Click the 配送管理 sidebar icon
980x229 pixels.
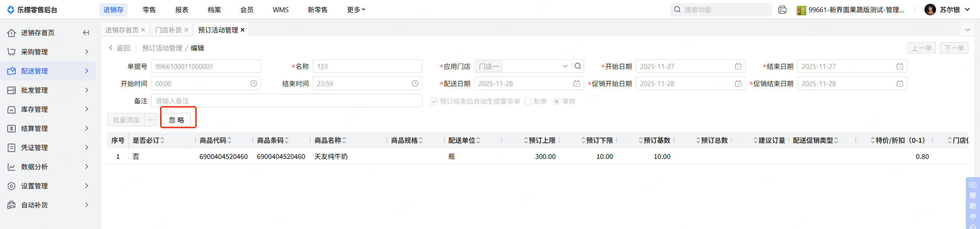point(11,71)
